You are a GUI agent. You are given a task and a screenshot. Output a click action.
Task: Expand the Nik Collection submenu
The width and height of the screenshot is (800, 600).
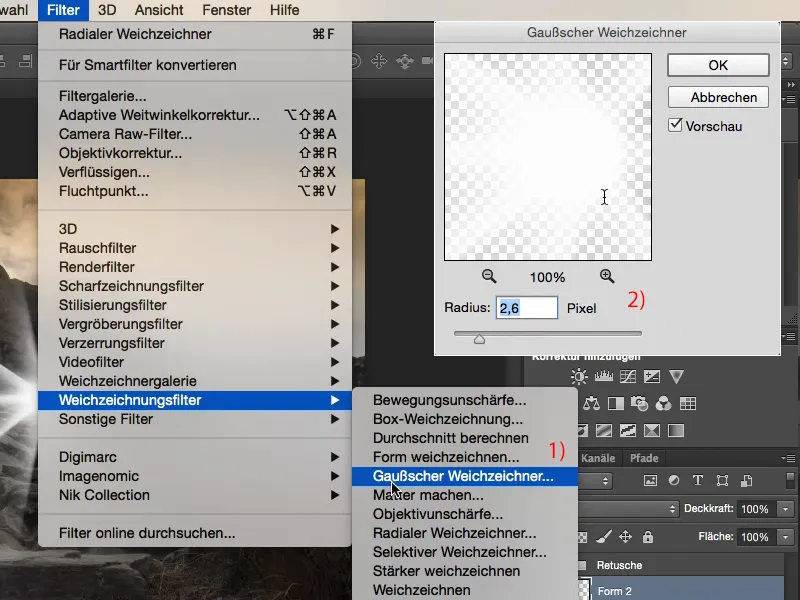[195, 495]
